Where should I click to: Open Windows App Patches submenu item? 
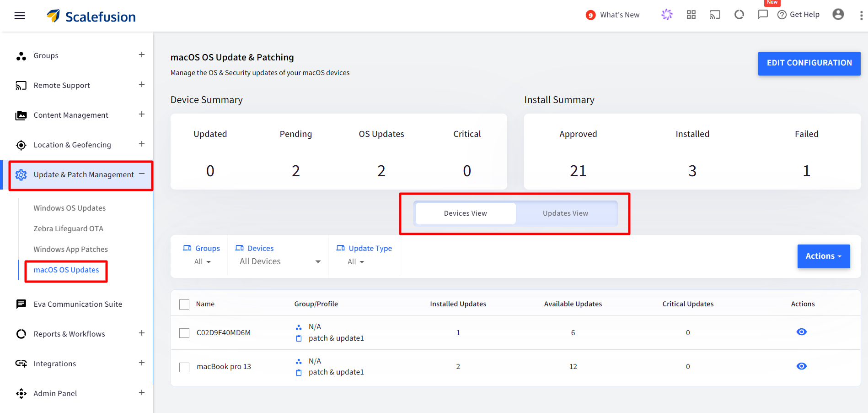pyautogui.click(x=71, y=249)
